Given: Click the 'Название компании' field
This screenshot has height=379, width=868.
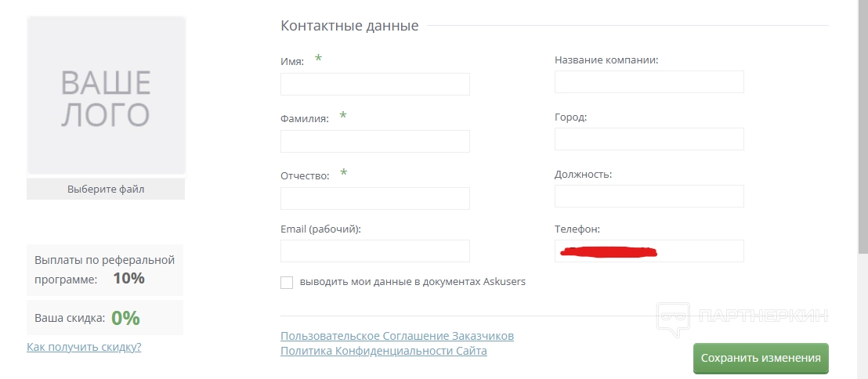Looking at the screenshot, I should (x=649, y=82).
